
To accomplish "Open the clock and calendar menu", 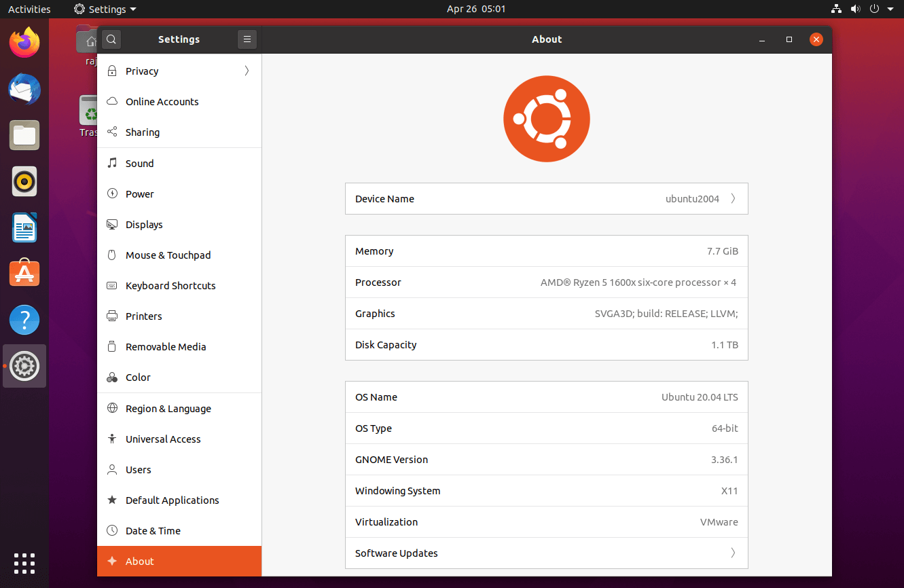I will coord(476,10).
